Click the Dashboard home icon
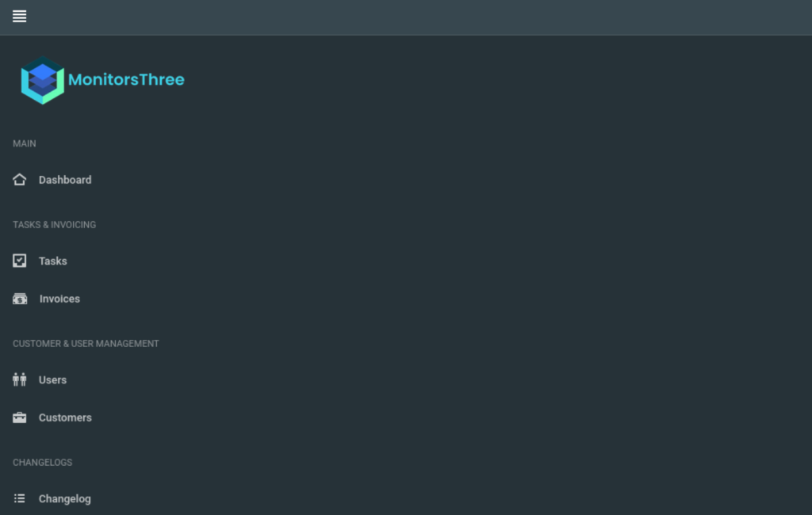 (20, 180)
